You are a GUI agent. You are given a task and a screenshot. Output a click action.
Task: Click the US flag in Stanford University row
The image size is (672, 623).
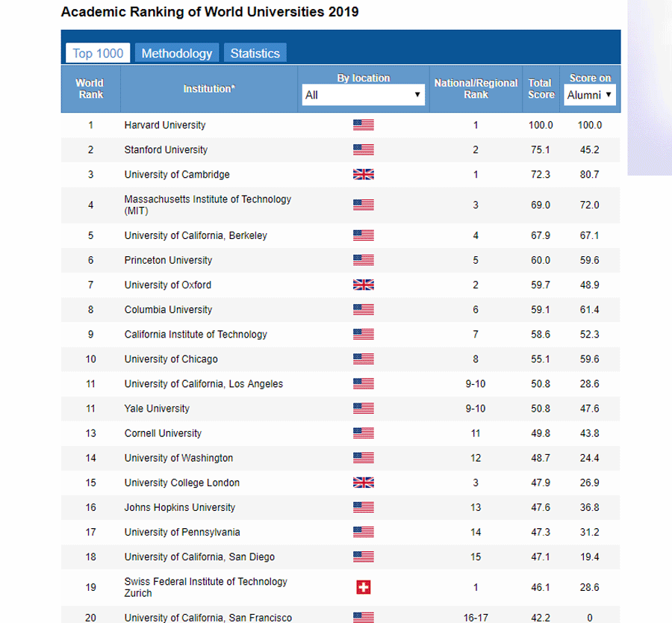point(363,149)
